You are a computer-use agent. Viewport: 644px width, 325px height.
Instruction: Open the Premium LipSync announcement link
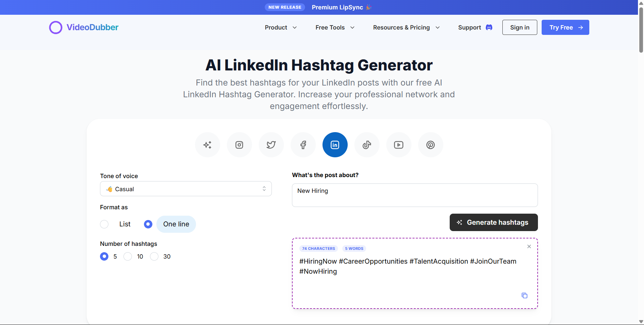point(342,7)
